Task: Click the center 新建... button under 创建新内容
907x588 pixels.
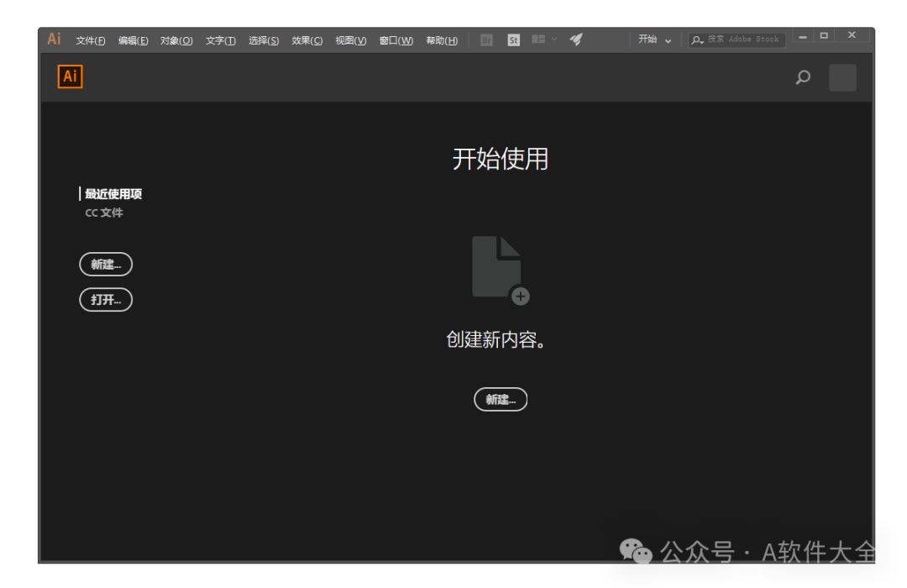Action: tap(501, 399)
